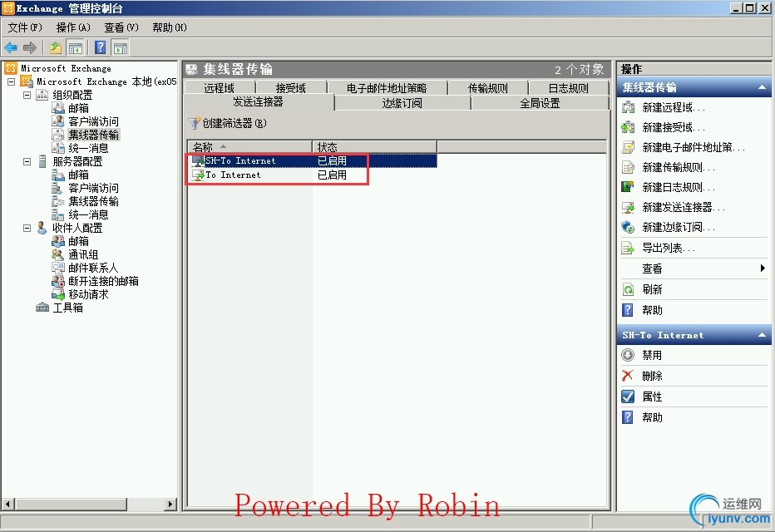The height and width of the screenshot is (532, 775).
Task: Toggle the console tree pane icon
Action: pyautogui.click(x=75, y=48)
